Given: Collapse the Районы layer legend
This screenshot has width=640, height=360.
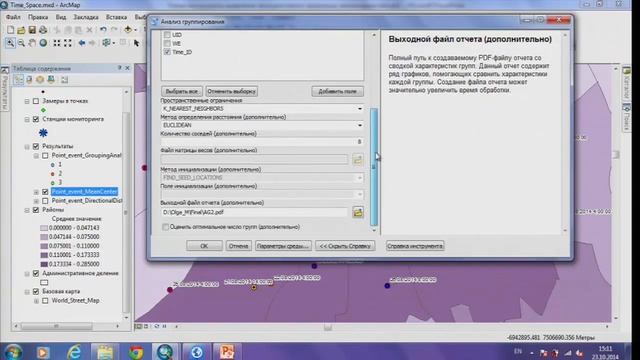Looking at the screenshot, I should point(27,210).
